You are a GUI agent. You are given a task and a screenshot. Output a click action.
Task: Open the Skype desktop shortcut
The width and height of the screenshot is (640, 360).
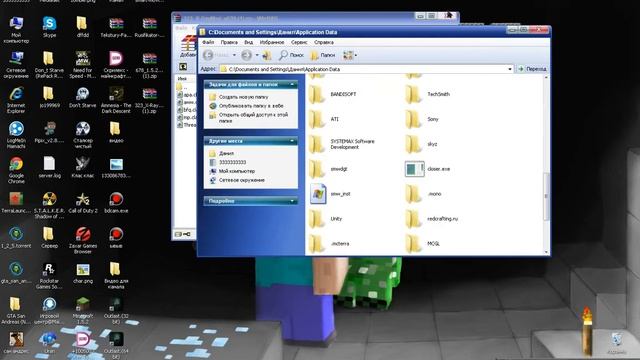click(x=49, y=27)
